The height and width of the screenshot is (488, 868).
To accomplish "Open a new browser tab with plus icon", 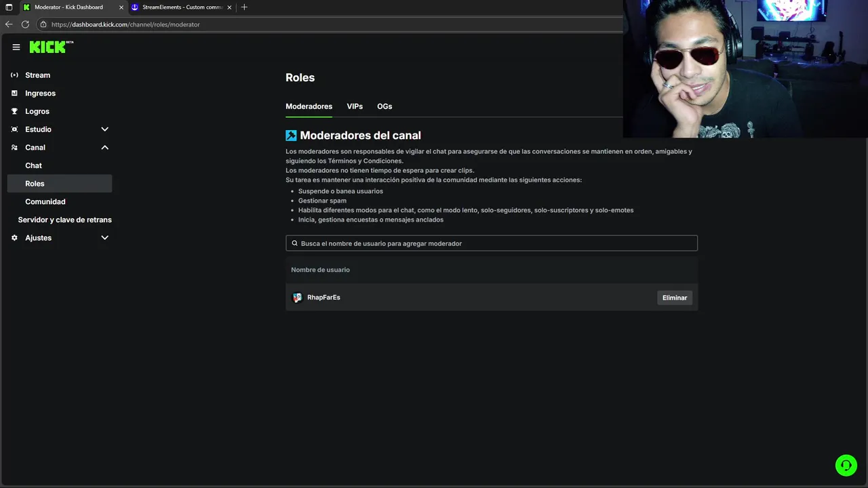I will pyautogui.click(x=244, y=7).
